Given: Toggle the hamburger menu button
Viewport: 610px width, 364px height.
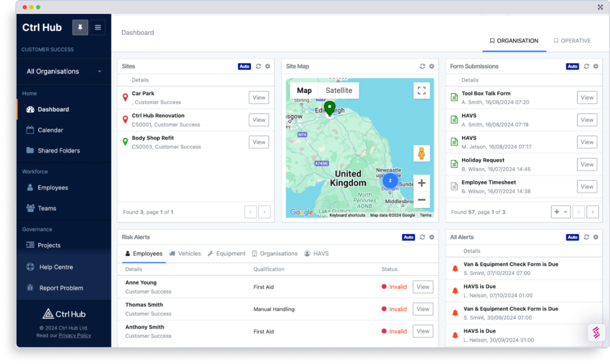Looking at the screenshot, I should (98, 27).
